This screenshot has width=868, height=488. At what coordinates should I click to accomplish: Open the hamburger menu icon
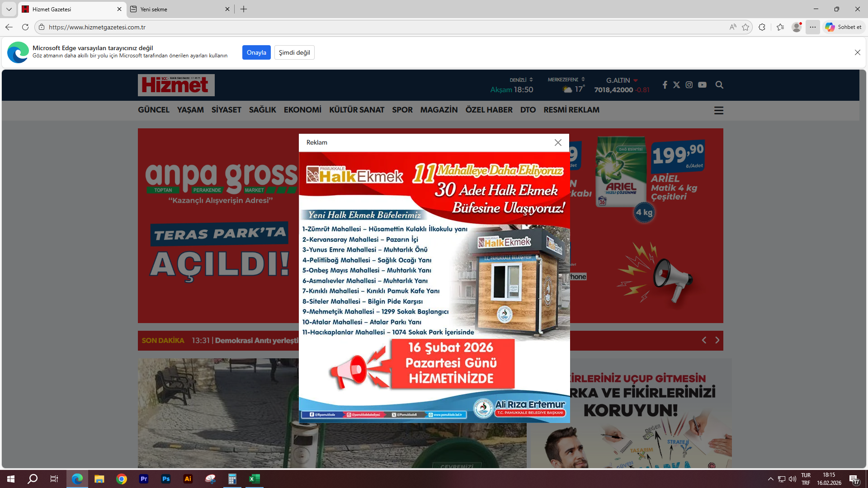(718, 110)
